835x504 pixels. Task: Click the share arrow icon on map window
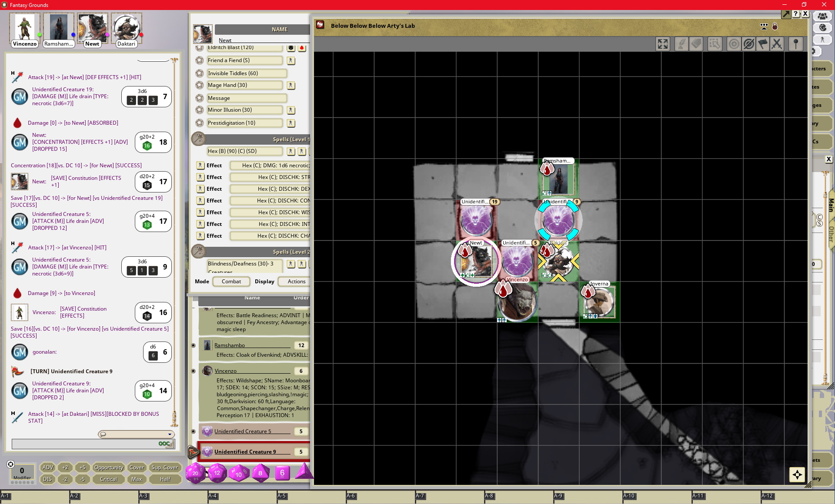(786, 14)
